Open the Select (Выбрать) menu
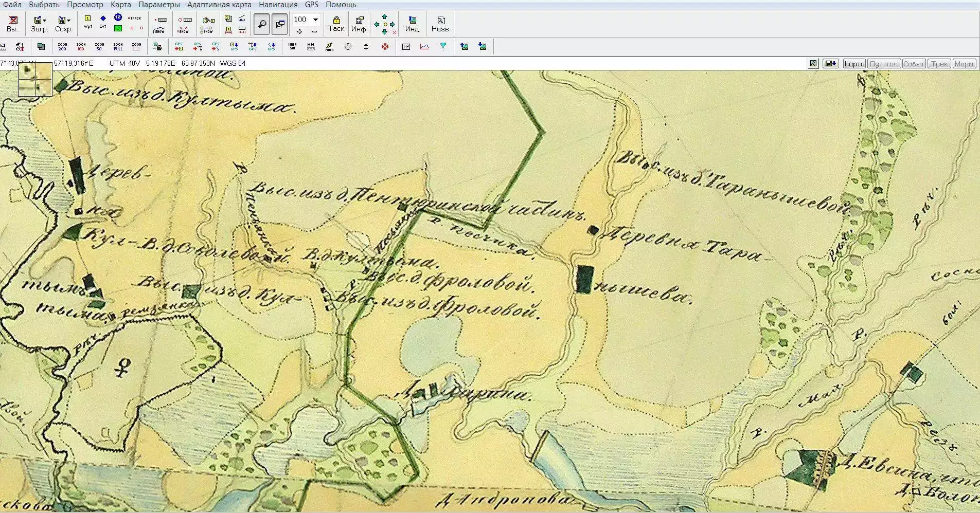 click(x=44, y=5)
